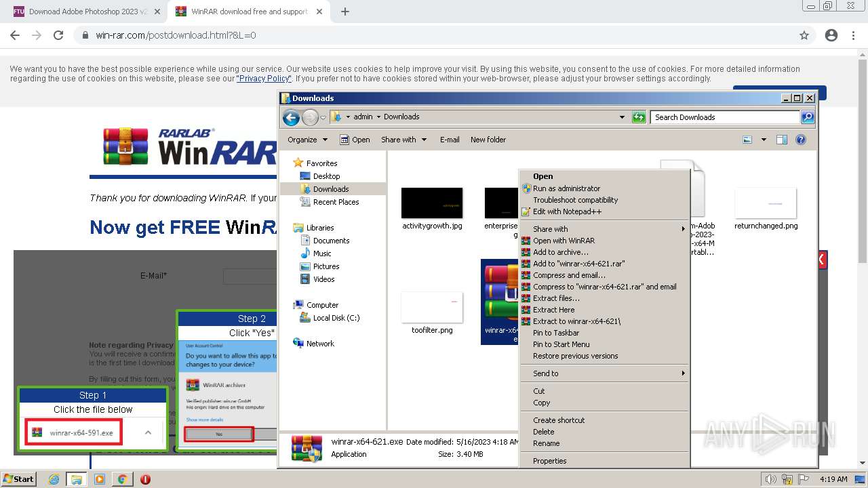The width and height of the screenshot is (868, 488).
Task: Click the Explorer Back arrow button
Action: [x=291, y=117]
